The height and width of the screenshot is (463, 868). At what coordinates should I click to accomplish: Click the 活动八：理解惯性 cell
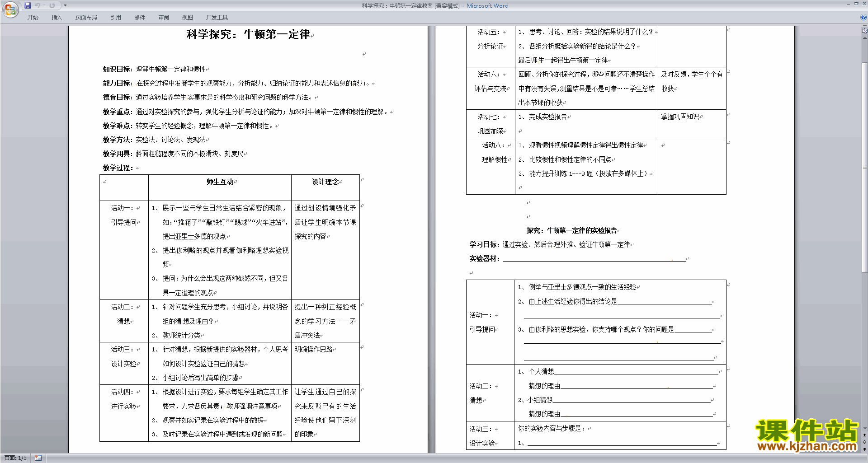[x=491, y=166]
